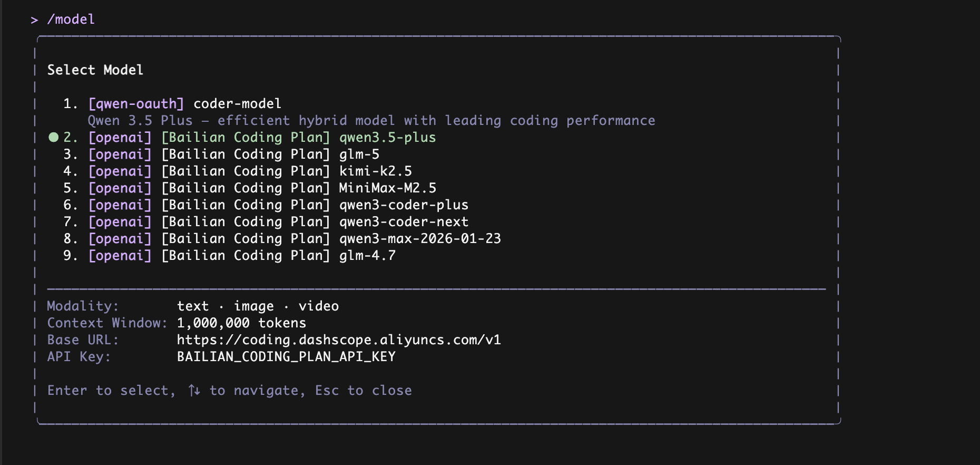Pick the qwen3-max-2026-01-23 model
The width and height of the screenshot is (980, 465).
click(x=420, y=239)
